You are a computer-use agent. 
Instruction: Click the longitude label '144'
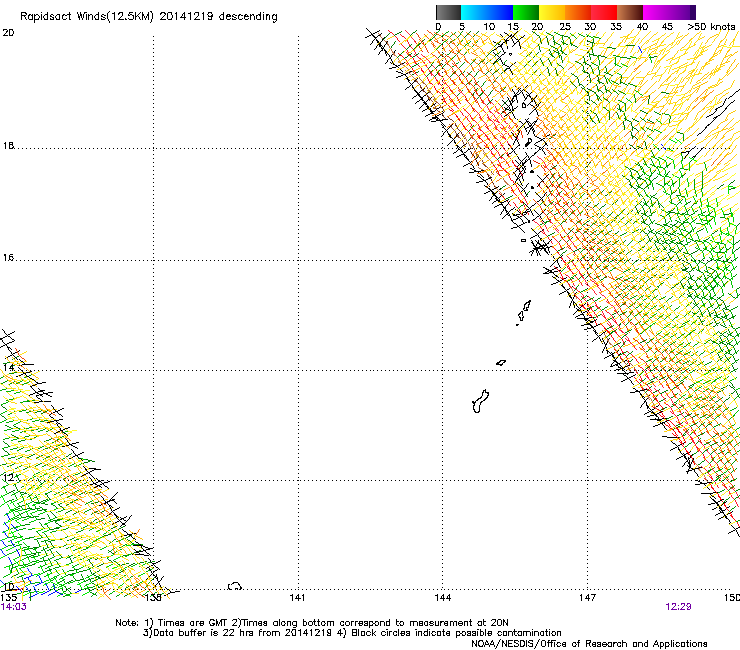pos(443,598)
